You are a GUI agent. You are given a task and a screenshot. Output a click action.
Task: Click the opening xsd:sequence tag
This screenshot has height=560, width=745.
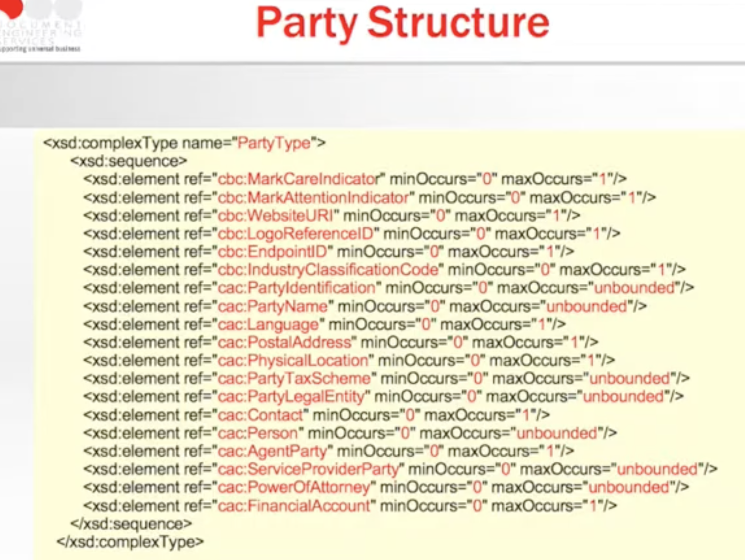128,161
